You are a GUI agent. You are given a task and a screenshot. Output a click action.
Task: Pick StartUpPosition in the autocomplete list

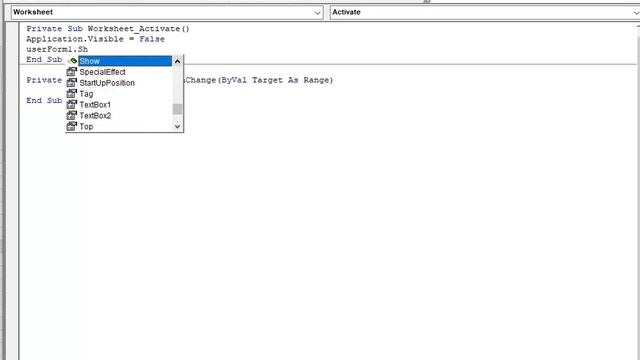[x=107, y=83]
